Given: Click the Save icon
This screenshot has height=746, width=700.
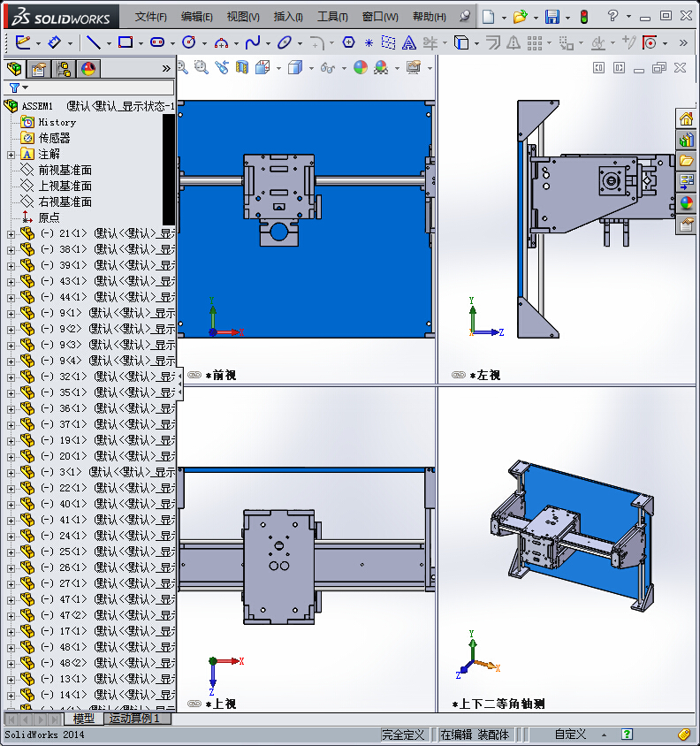Looking at the screenshot, I should click(x=552, y=17).
